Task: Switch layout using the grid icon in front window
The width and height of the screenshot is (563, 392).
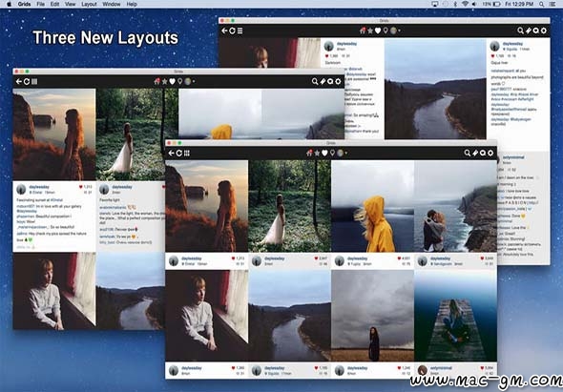Action: 187,153
